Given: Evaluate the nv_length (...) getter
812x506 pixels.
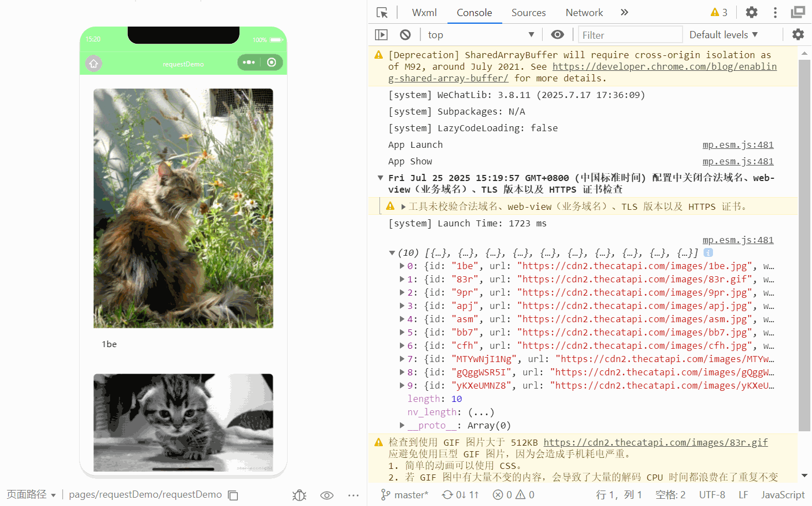Looking at the screenshot, I should pos(481,412).
